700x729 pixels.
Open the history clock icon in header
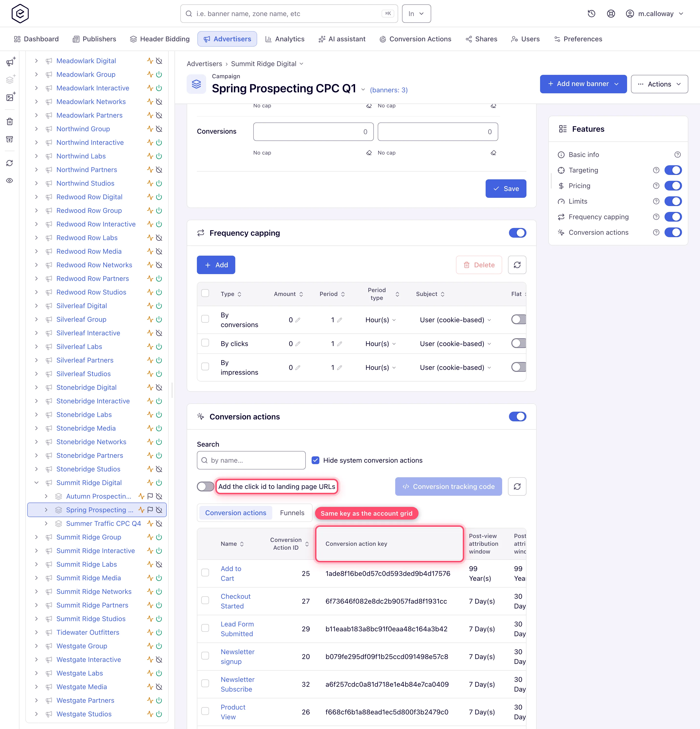click(591, 14)
